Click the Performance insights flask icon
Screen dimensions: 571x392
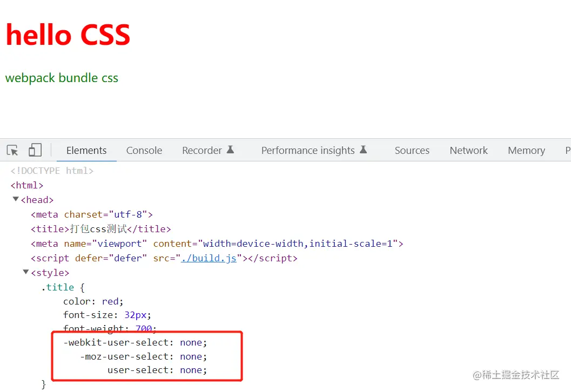tap(363, 149)
